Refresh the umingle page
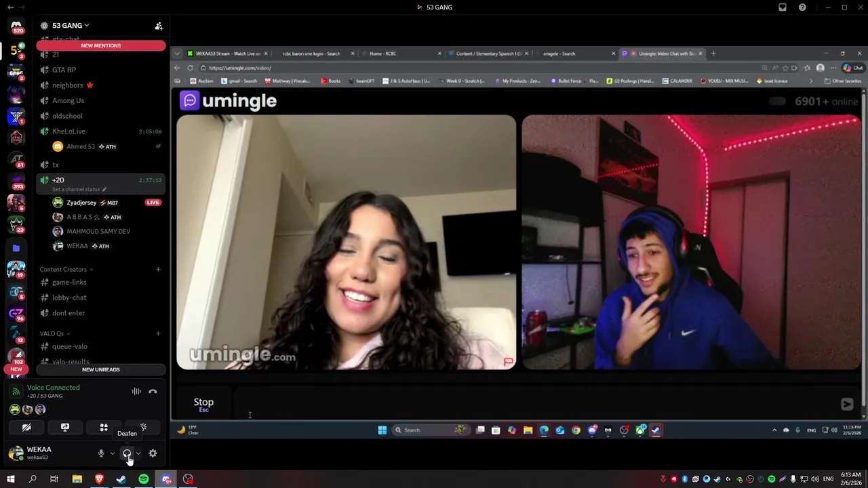Viewport: 868px width, 488px height. 190,68
